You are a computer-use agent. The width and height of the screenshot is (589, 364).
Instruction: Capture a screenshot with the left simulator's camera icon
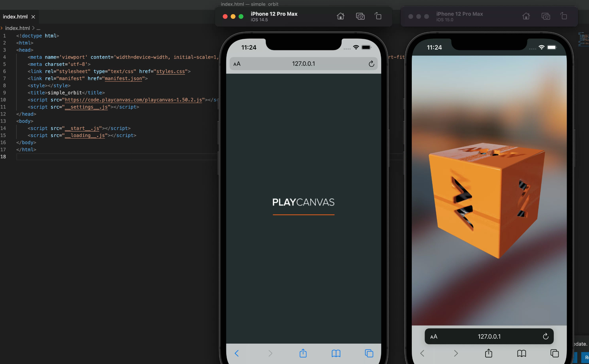click(x=360, y=16)
